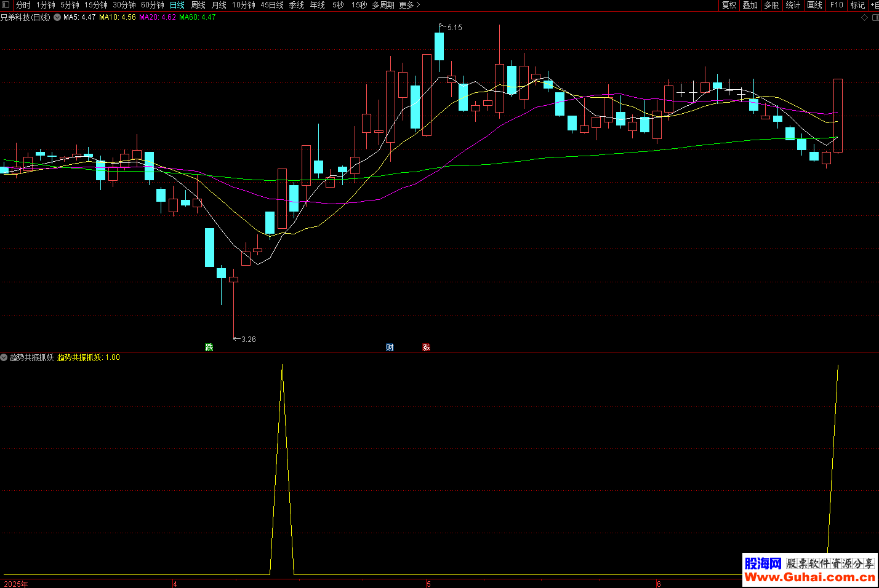
Task: Click the white 趋势共振抓妖 indicator name
Action: pyautogui.click(x=31, y=357)
